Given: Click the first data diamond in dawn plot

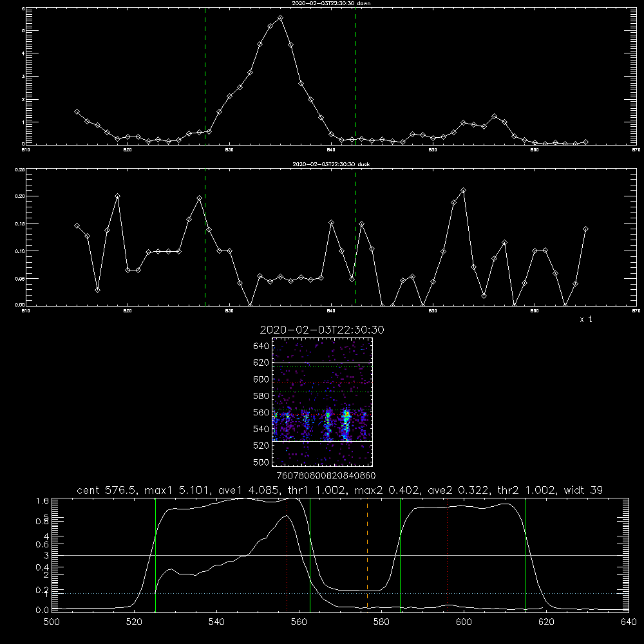Looking at the screenshot, I should pyautogui.click(x=77, y=111).
